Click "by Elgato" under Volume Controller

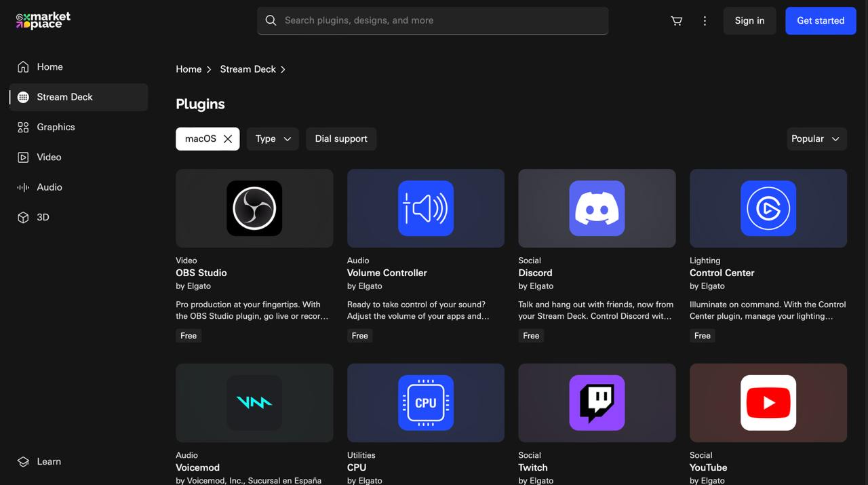(x=365, y=286)
